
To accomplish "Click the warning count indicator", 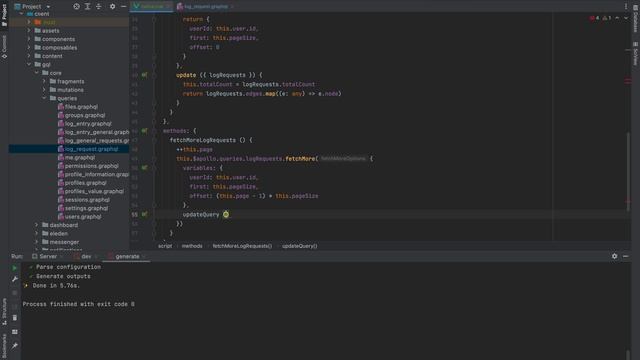I will click(x=607, y=18).
